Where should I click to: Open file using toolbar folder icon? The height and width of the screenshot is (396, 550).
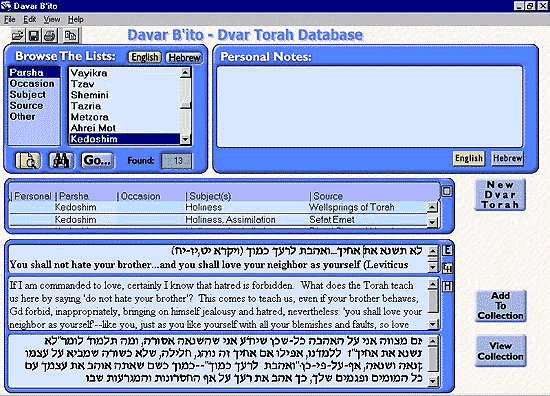[18, 35]
